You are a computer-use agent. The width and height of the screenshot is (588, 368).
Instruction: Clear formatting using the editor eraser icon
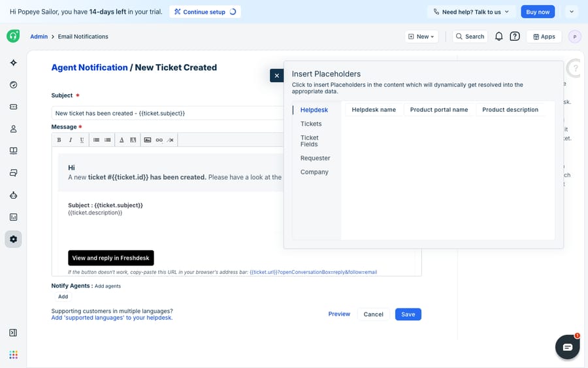[171, 140]
